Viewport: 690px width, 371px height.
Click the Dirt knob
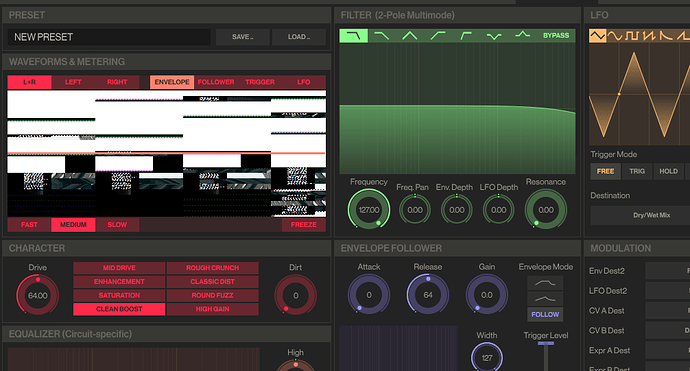tap(295, 295)
